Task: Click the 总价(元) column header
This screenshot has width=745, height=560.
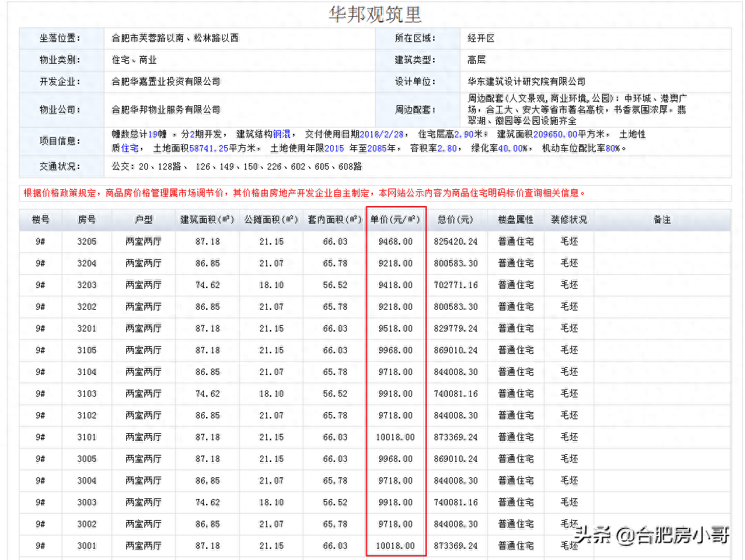Action: tap(455, 219)
